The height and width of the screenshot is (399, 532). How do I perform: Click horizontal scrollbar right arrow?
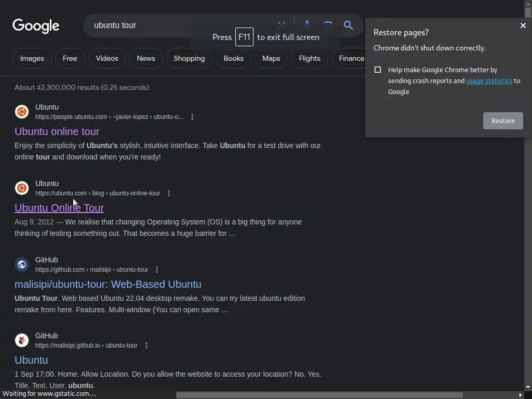(520, 395)
